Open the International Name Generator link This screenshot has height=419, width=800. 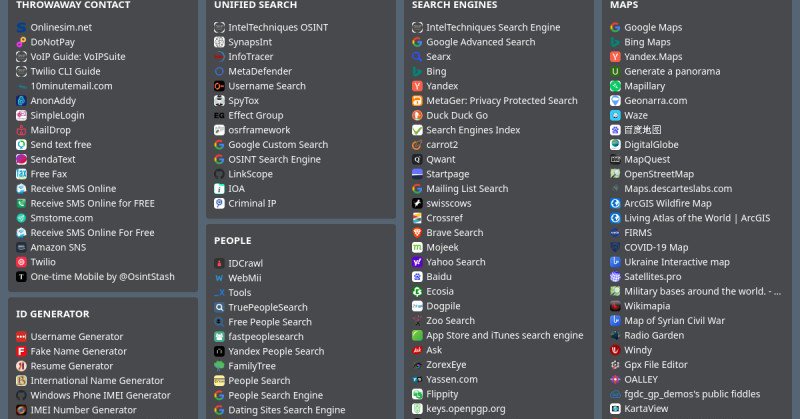(97, 381)
